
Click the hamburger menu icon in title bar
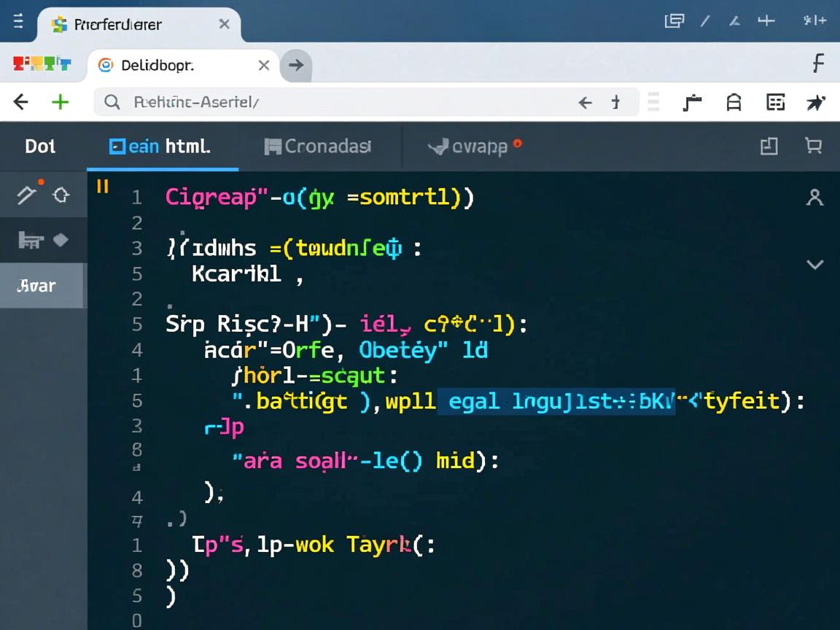(17, 23)
